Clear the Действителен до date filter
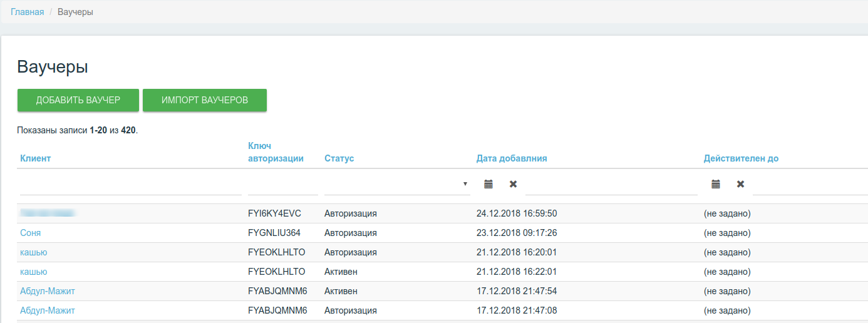 (x=740, y=184)
